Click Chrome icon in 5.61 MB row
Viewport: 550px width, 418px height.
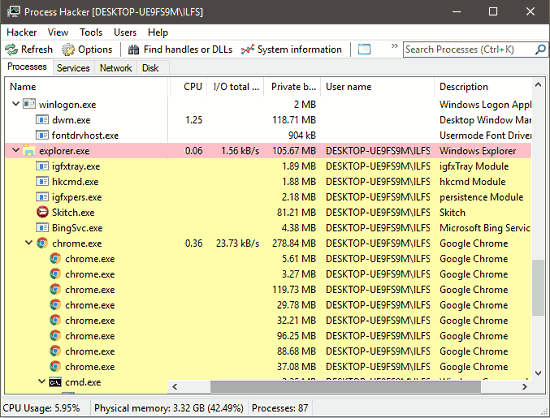tap(55, 258)
